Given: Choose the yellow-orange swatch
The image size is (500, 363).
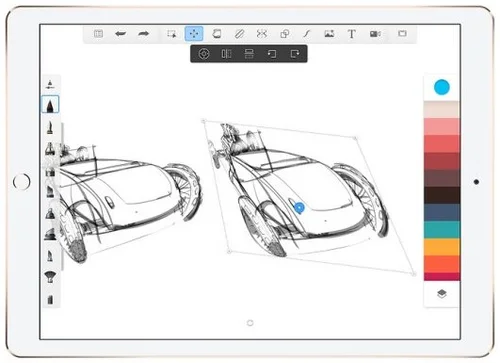Looking at the screenshot, I should (x=442, y=247).
